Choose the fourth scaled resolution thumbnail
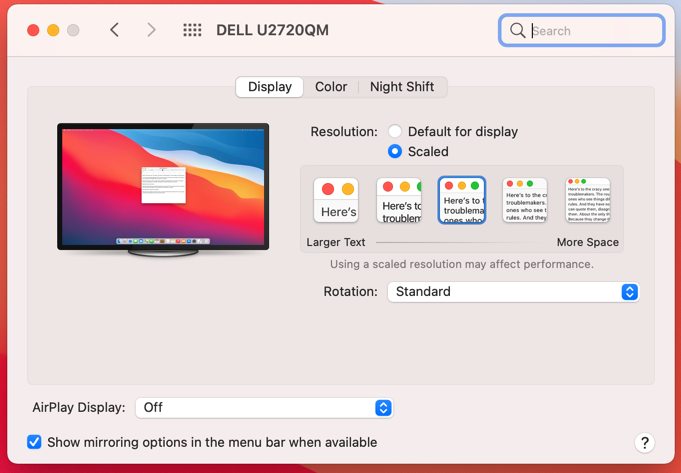 point(525,200)
